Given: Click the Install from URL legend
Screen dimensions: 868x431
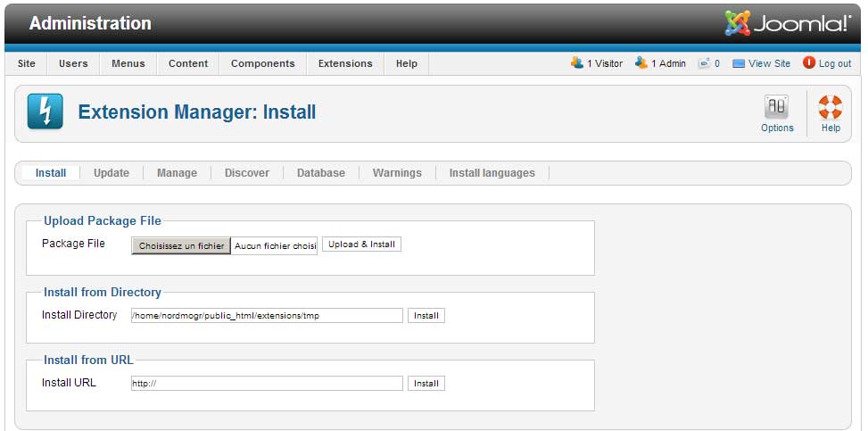Looking at the screenshot, I should pos(88,360).
